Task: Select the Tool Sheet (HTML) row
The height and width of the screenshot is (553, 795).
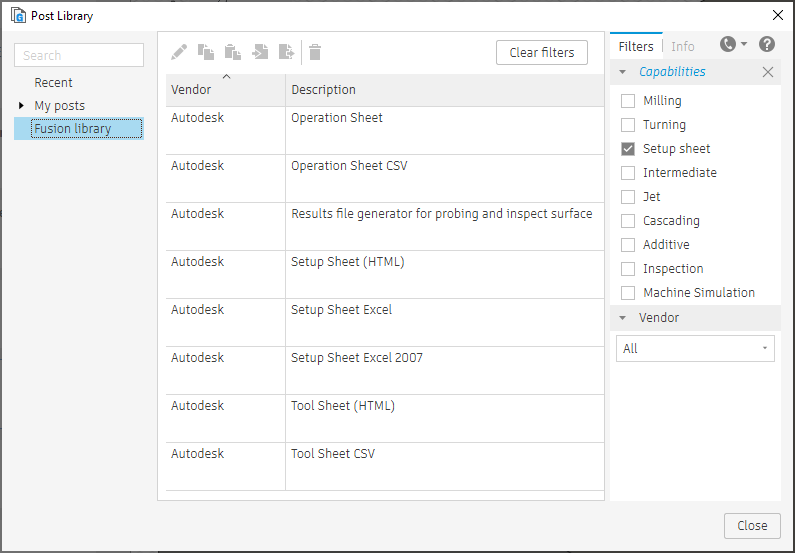Action: (x=385, y=418)
